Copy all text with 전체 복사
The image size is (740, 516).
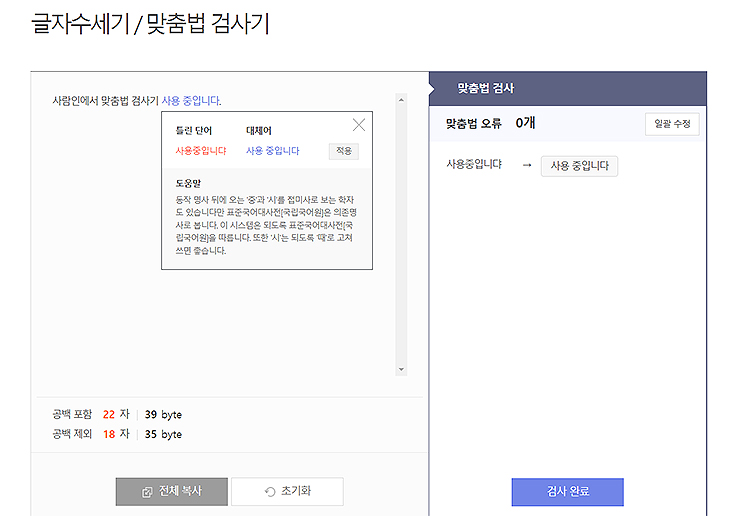[x=172, y=491]
